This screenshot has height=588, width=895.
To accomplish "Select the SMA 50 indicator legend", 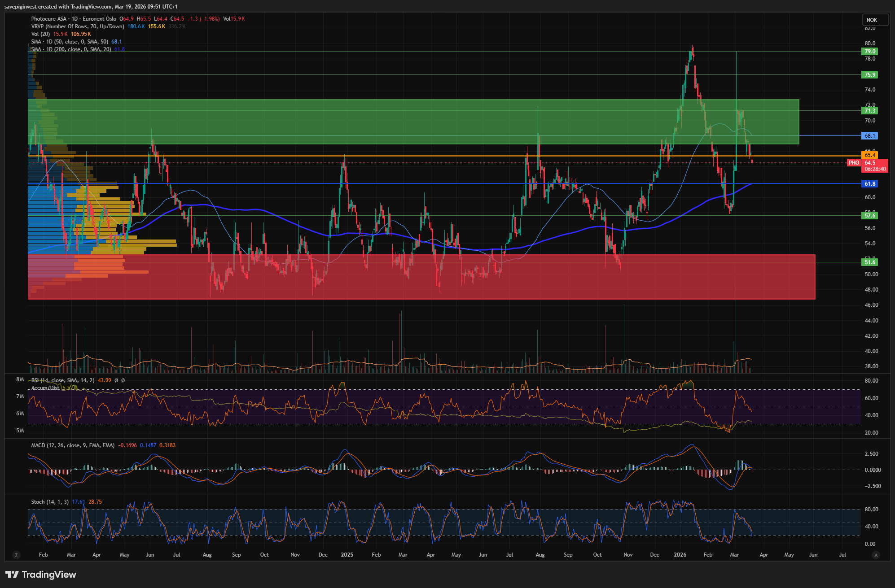I will (70, 42).
